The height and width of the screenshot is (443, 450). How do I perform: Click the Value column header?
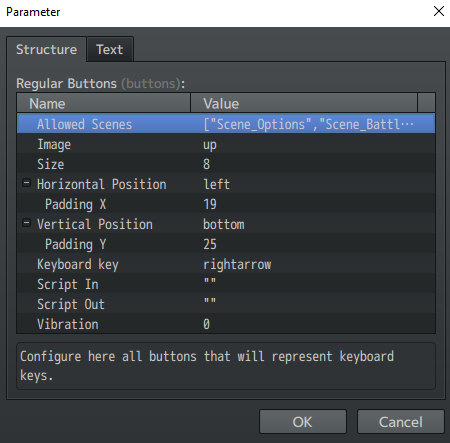coord(304,103)
